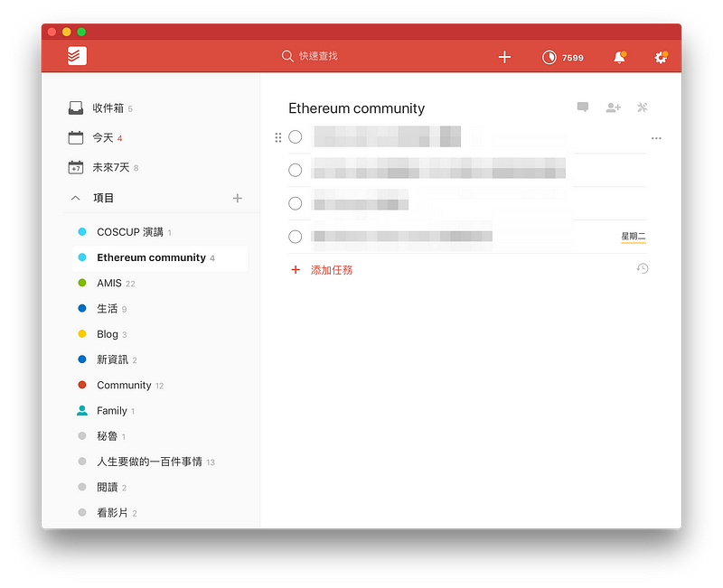Open quick add task plus icon
The image size is (723, 588).
point(504,57)
